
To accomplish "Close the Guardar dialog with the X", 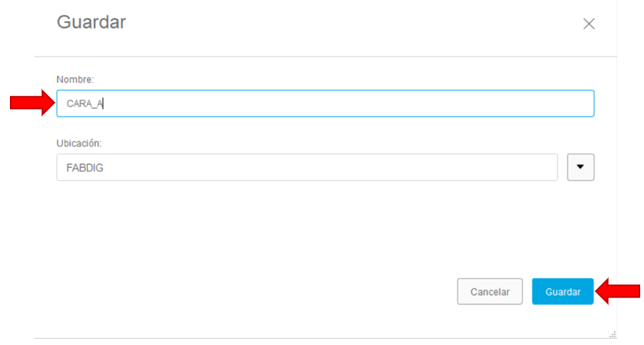I will (588, 24).
